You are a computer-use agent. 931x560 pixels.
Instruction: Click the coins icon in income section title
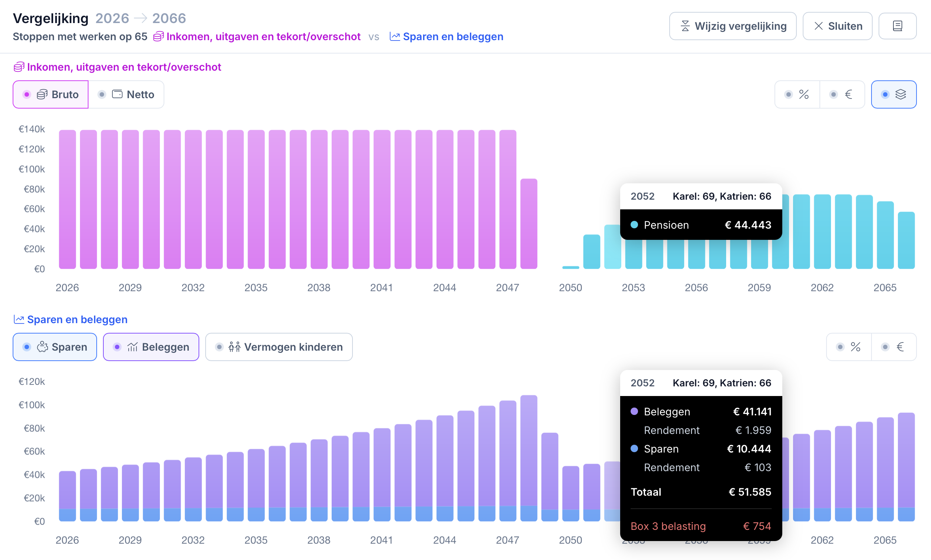[x=19, y=67]
